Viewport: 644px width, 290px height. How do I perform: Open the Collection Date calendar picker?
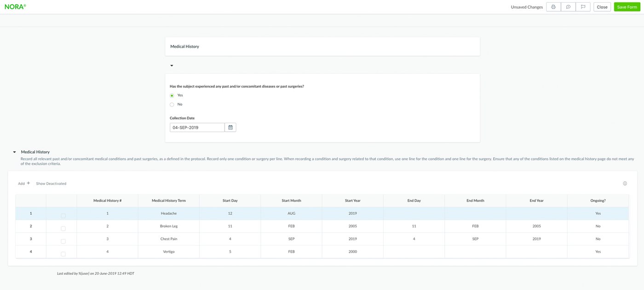click(230, 127)
